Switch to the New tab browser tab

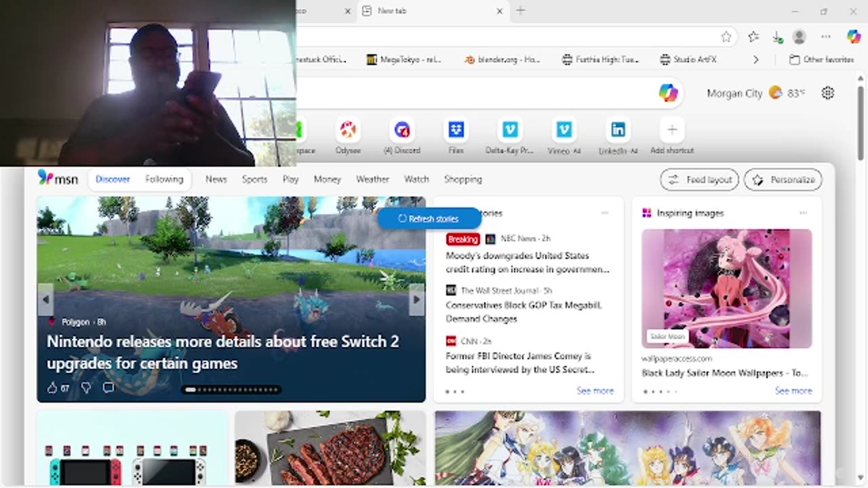(x=434, y=11)
